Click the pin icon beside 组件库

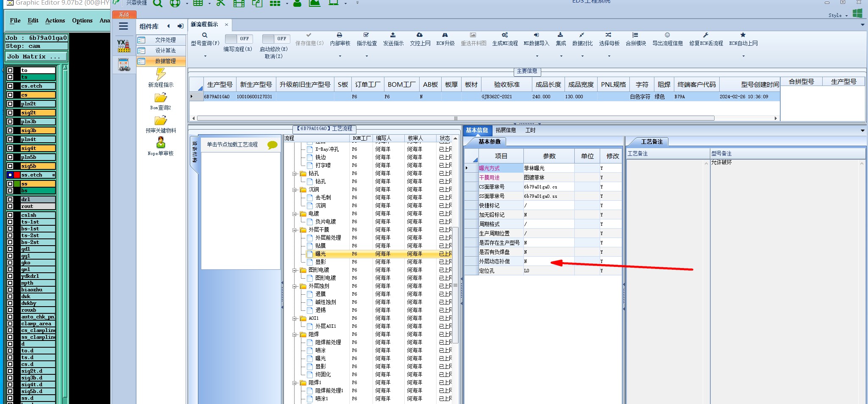coord(181,26)
